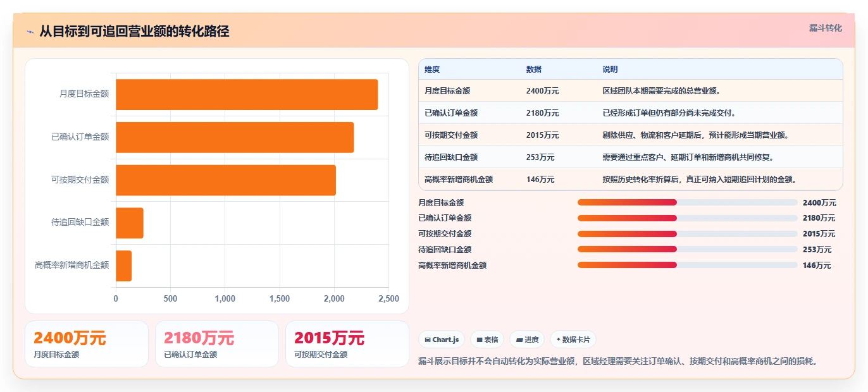Click the 253万元 cell in the table

[x=540, y=157]
